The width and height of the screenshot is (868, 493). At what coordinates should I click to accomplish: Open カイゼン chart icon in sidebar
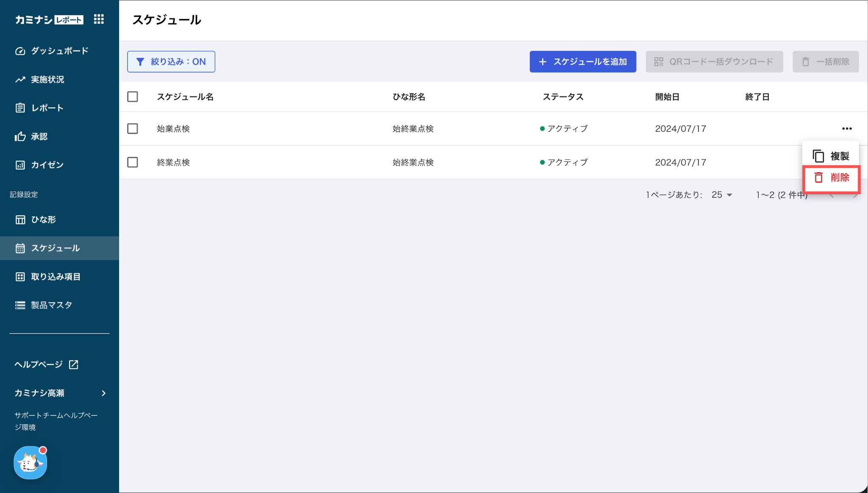(x=20, y=165)
